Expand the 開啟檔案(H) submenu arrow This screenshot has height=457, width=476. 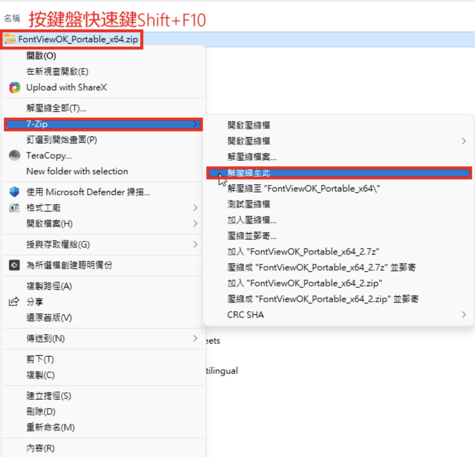point(195,224)
